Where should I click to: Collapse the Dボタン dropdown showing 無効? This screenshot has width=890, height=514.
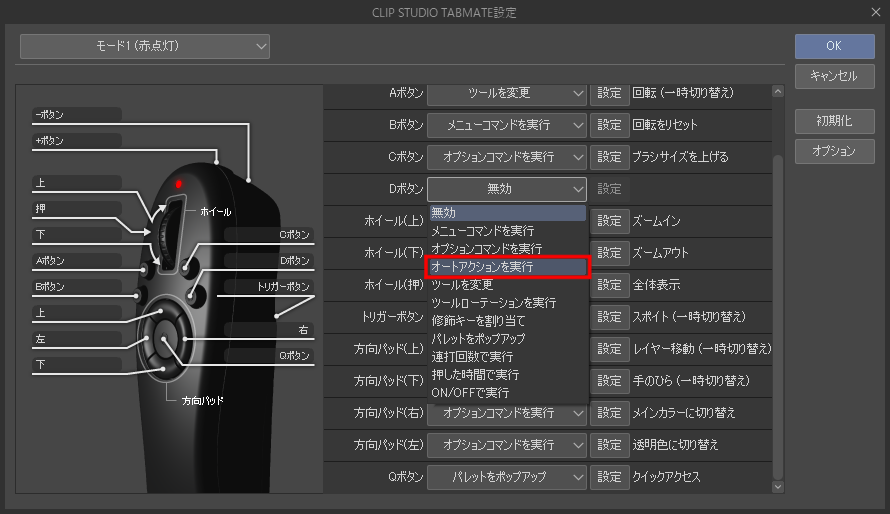tap(507, 189)
